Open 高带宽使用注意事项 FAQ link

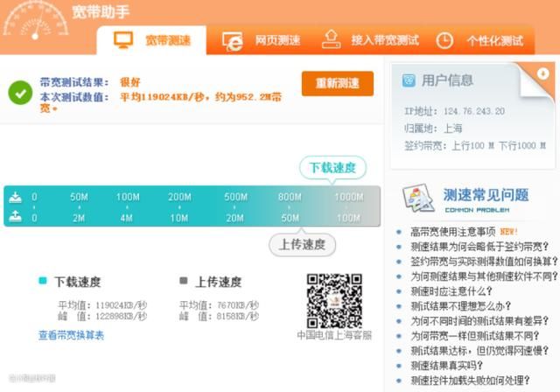click(x=452, y=232)
